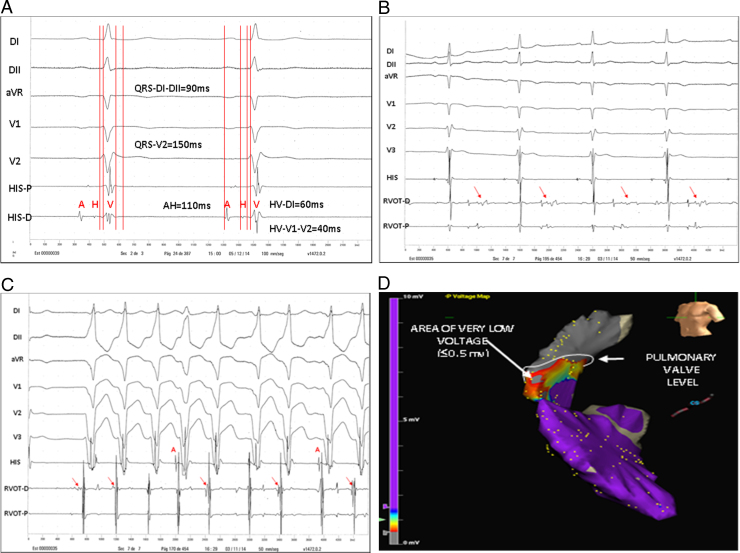
Task: Click the 'QRS-DI-DII=90ms' measurement text
Action: tap(172, 88)
